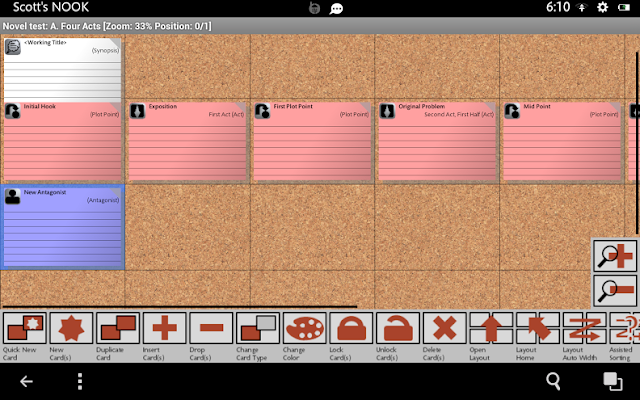
Task: Start the Assisted Sorting tool
Action: (624, 328)
